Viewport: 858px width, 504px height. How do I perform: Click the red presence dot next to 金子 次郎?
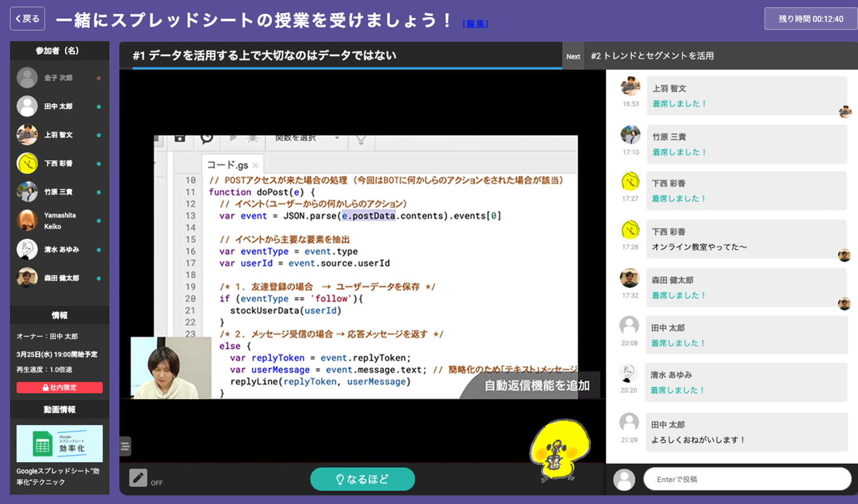coord(97,77)
